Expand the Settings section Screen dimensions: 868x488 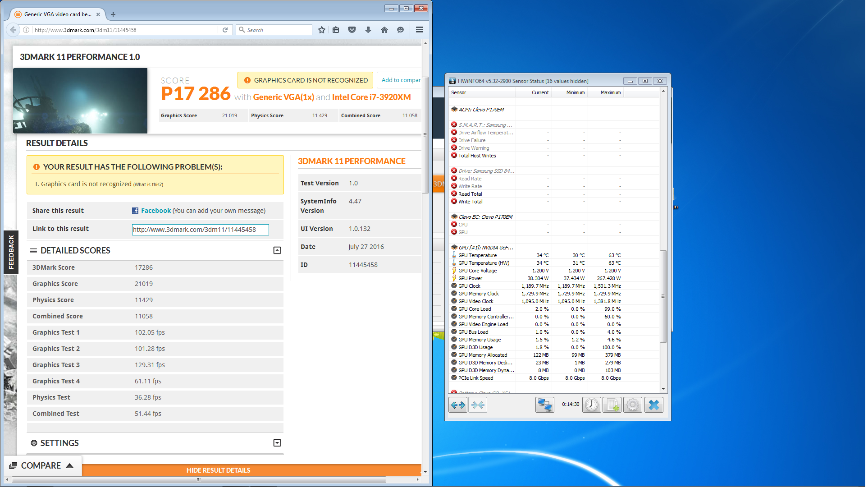pyautogui.click(x=278, y=444)
